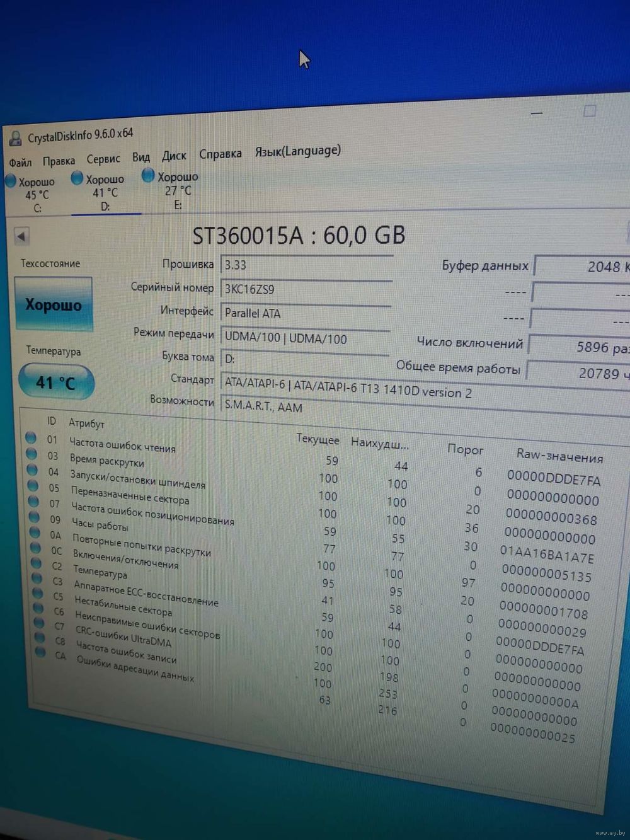
Task: Click the interface field Parallel ATA
Action: point(306,313)
